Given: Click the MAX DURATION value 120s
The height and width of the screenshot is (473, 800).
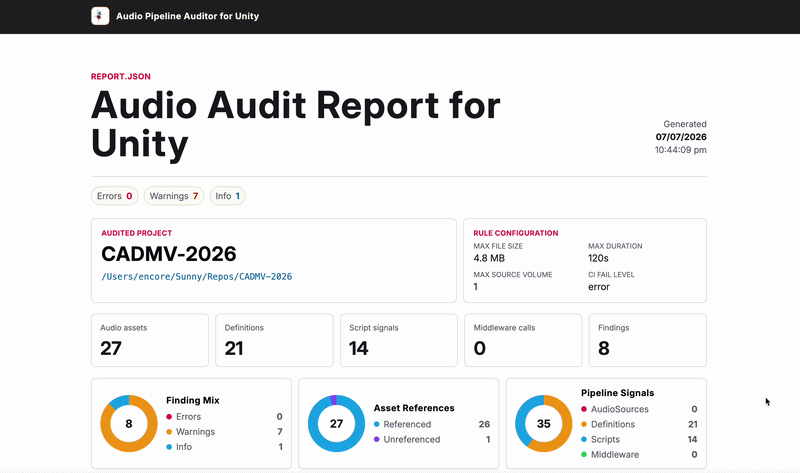Looking at the screenshot, I should pos(598,258).
